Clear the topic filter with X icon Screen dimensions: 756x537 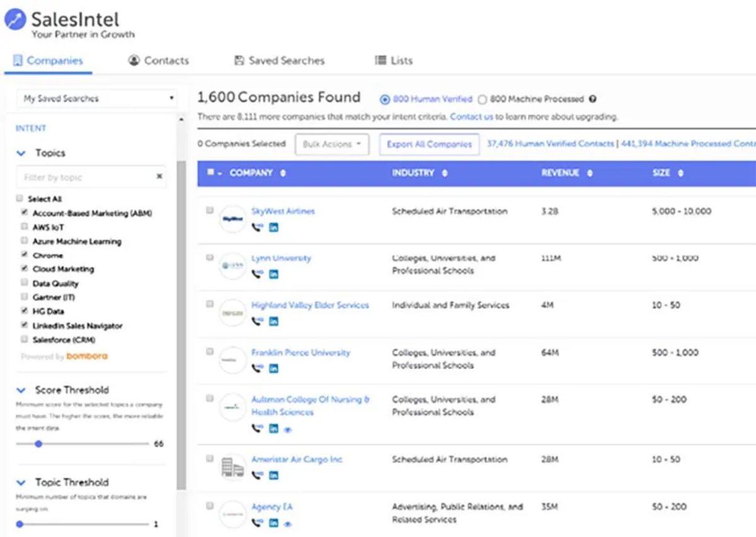point(159,177)
